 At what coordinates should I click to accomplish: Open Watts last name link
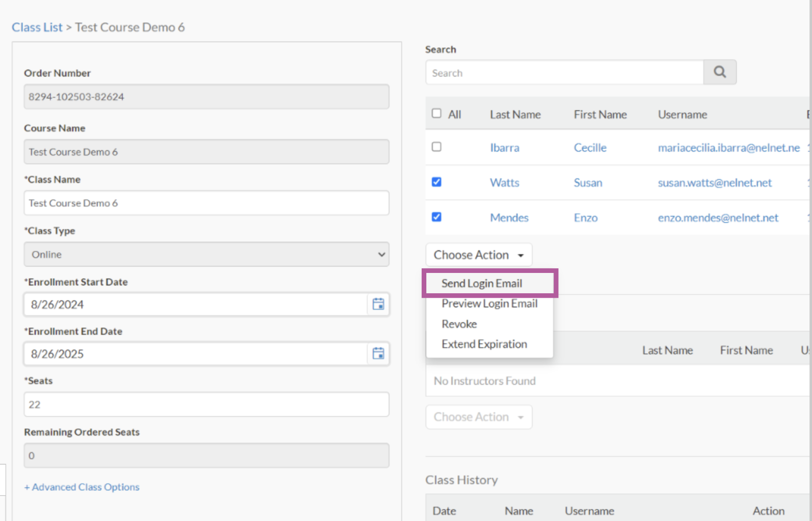(x=504, y=183)
